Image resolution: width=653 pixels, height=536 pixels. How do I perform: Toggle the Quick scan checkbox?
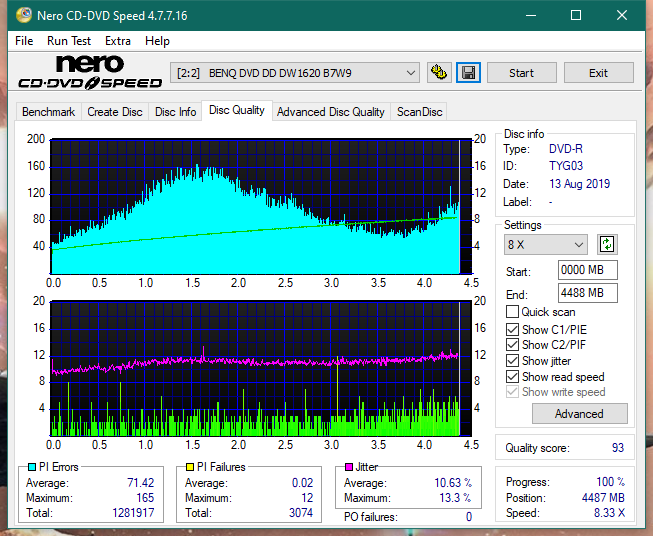pyautogui.click(x=512, y=312)
